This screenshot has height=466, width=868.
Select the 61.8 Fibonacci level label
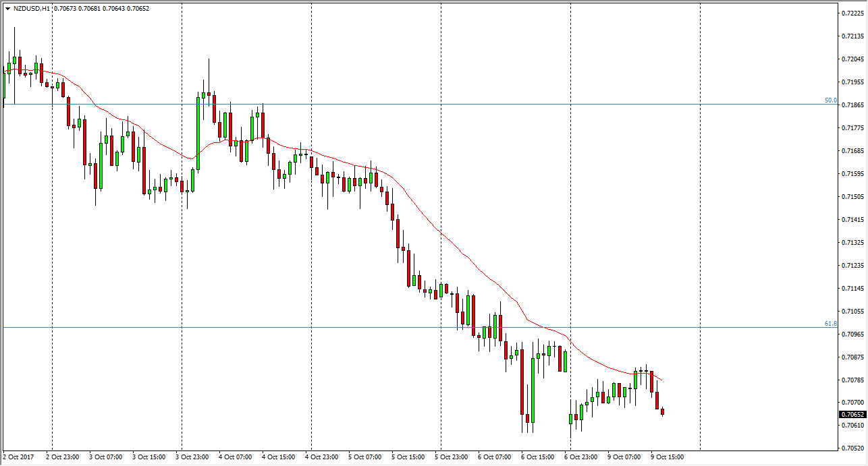pyautogui.click(x=830, y=324)
